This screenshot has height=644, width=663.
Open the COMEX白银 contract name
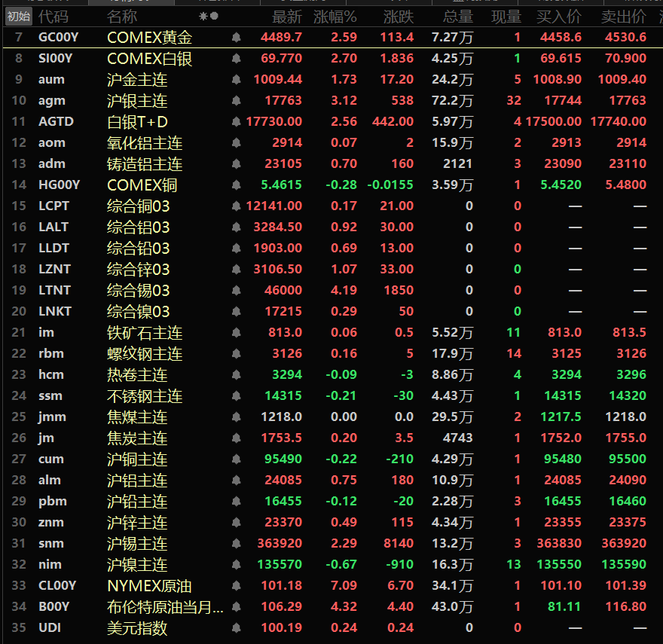149,59
